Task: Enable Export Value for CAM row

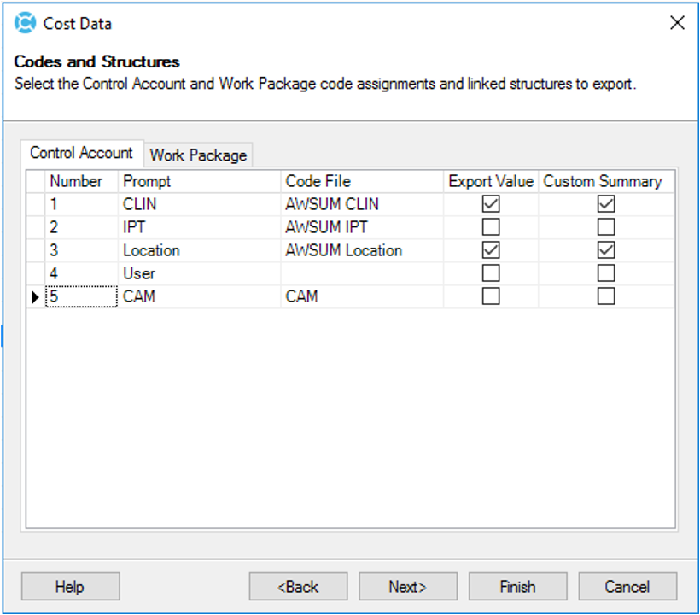Action: pyautogui.click(x=489, y=296)
